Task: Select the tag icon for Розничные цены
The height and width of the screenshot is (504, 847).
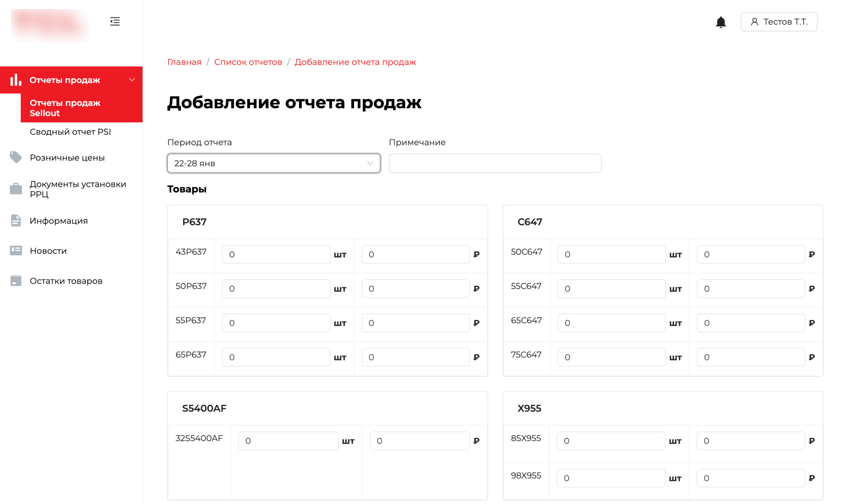Action: [x=15, y=157]
